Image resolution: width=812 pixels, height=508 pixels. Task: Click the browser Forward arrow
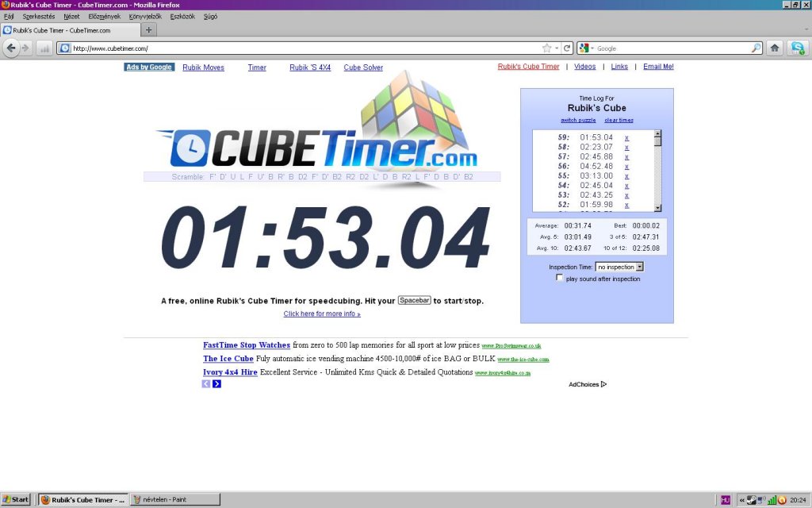[25, 48]
